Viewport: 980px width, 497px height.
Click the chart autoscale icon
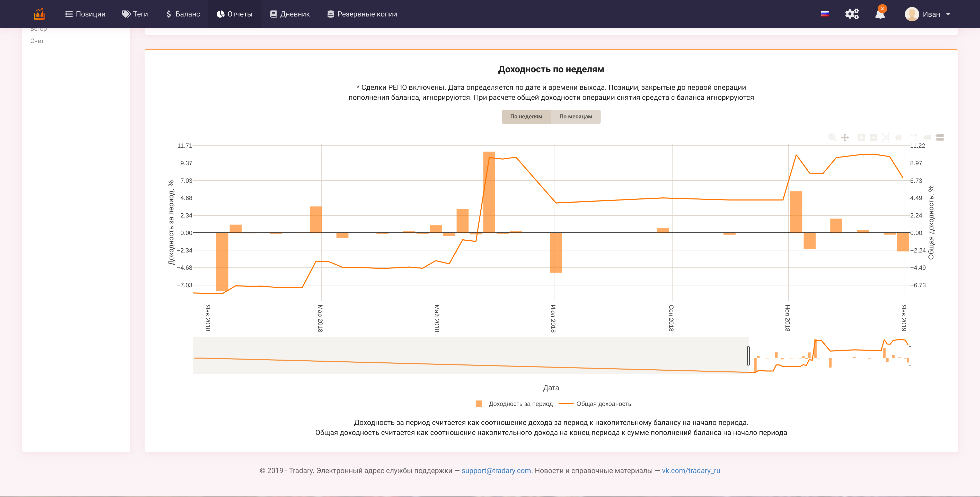(x=886, y=137)
